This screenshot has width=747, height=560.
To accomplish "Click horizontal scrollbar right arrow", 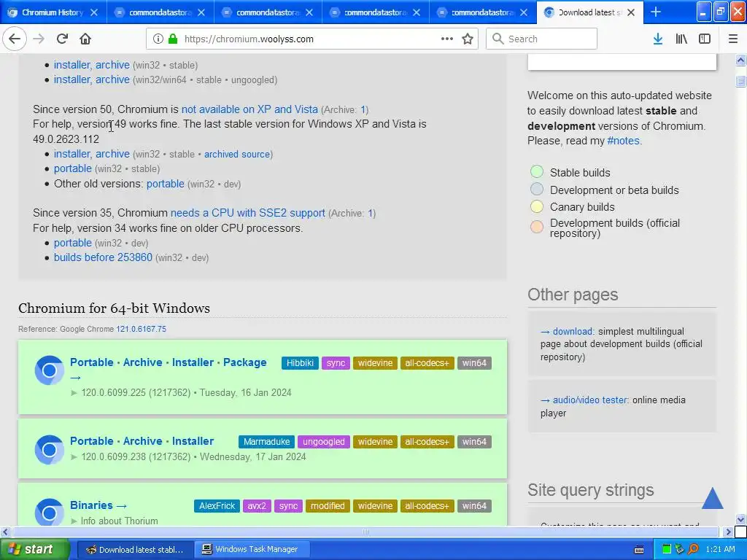I will pyautogui.click(x=728, y=532).
